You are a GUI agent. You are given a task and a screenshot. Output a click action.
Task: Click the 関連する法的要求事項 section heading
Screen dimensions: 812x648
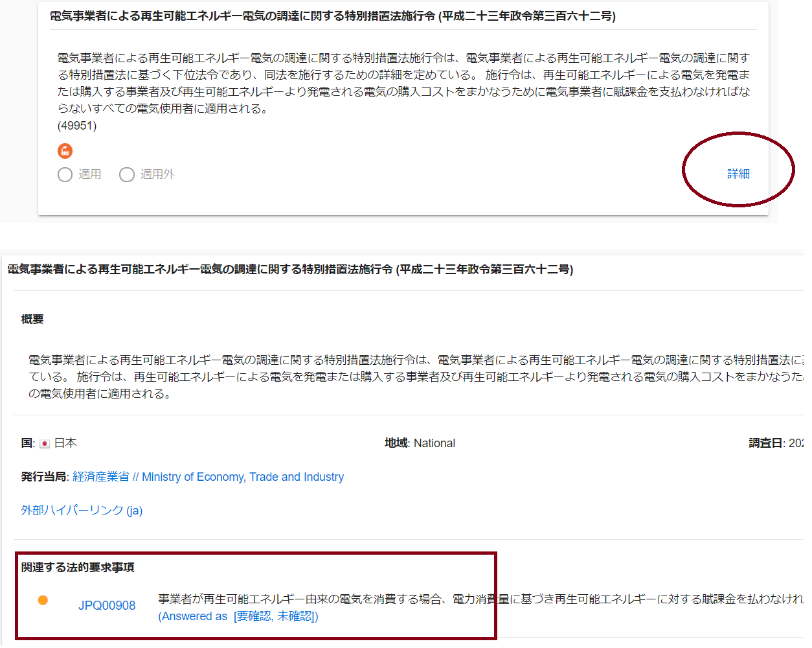(78, 567)
